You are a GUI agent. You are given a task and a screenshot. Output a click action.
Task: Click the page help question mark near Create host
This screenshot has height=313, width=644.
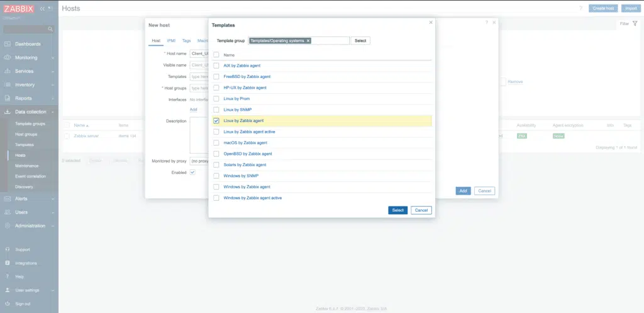click(x=580, y=8)
